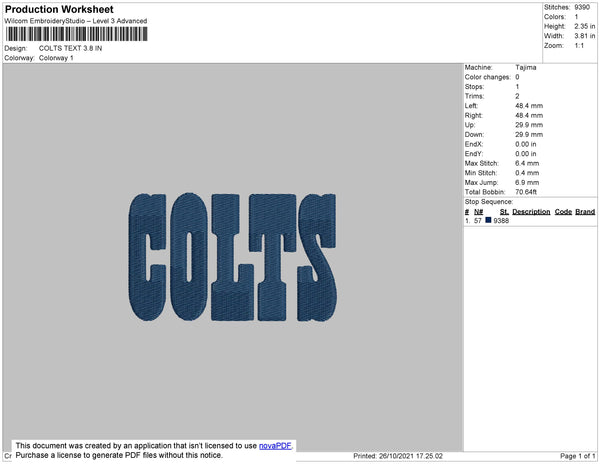Click the Page 1 of 1 indicator
This screenshot has width=600, height=464.
pyautogui.click(x=578, y=456)
